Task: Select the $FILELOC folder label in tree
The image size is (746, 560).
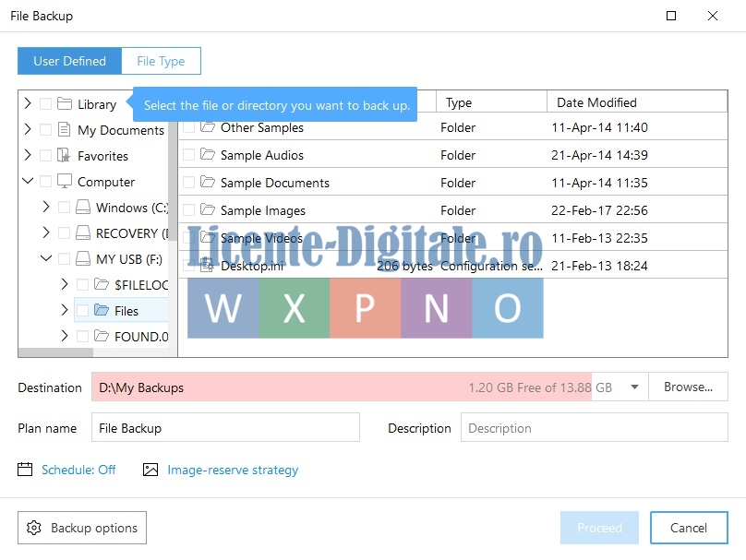Action: click(x=141, y=285)
